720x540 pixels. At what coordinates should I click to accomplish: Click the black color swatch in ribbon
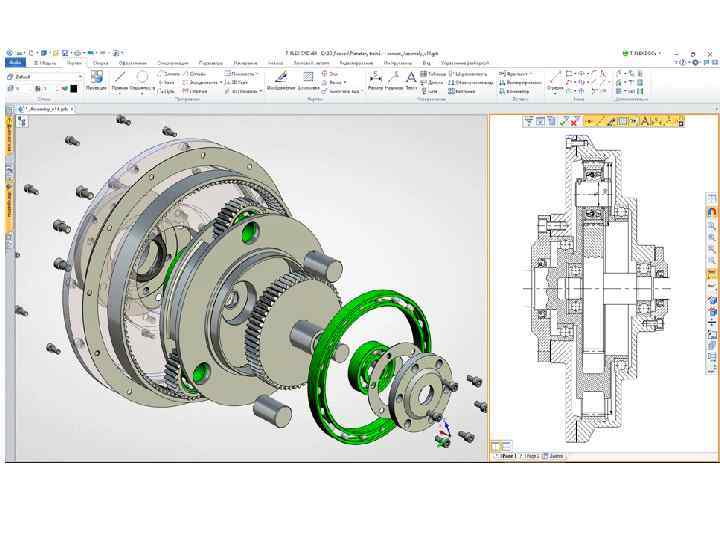(x=73, y=89)
